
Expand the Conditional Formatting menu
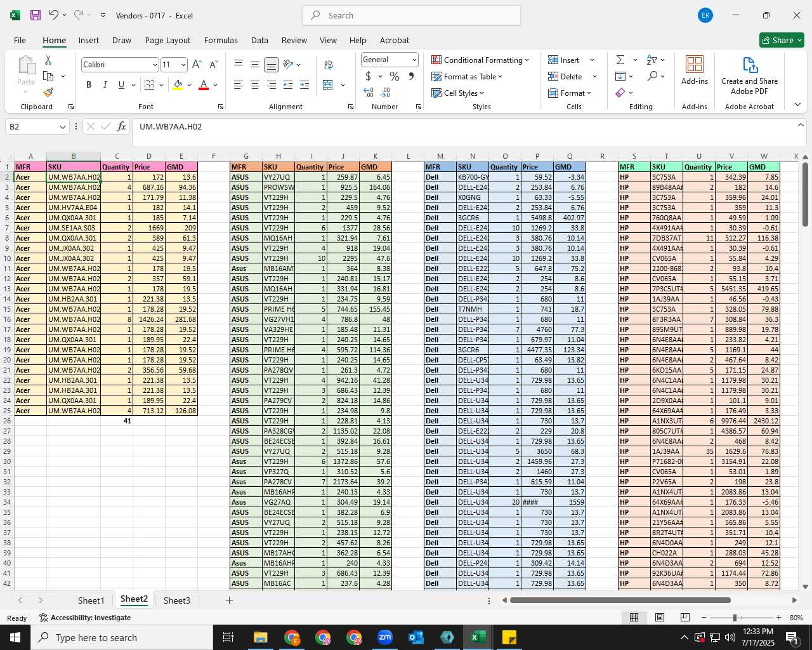(x=480, y=60)
